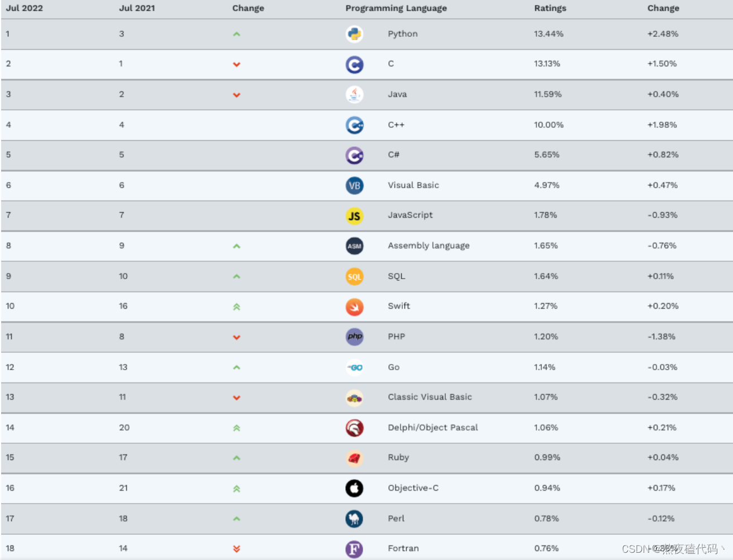Click the Visual Basic VB icon
The height and width of the screenshot is (560, 733).
[354, 185]
